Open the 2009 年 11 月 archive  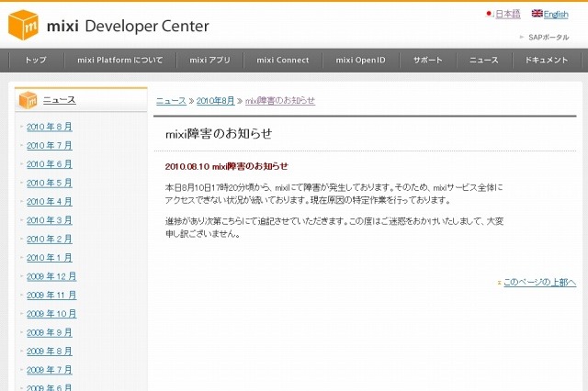pos(51,296)
